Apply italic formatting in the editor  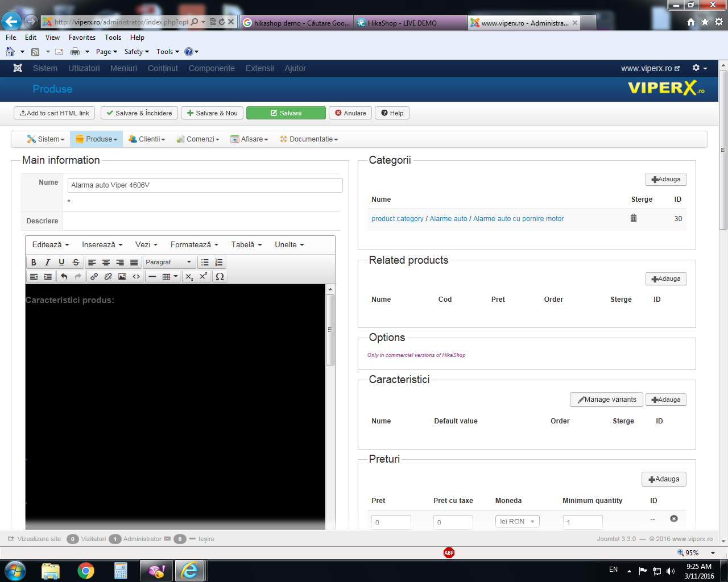coord(48,263)
